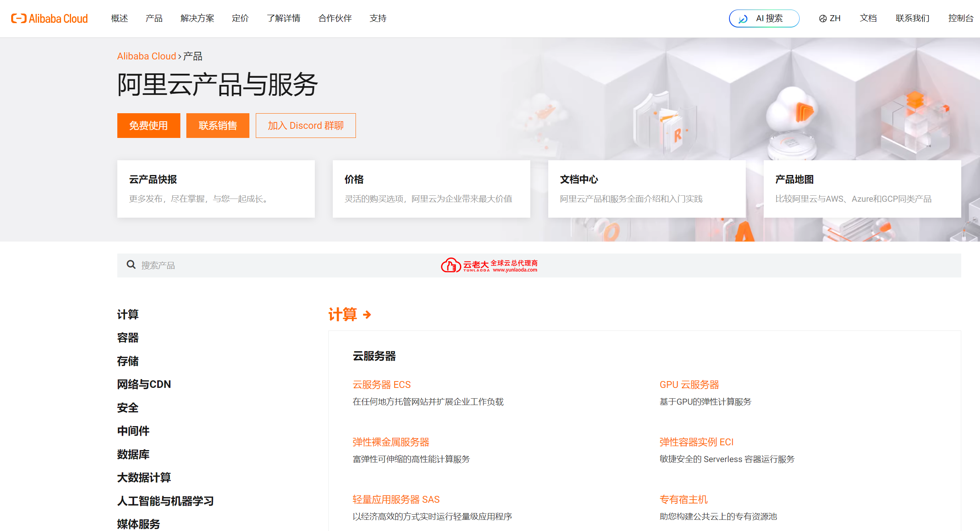The width and height of the screenshot is (980, 531).
Task: Click the orange arrow beside the 计算 heading
Action: [x=367, y=315]
